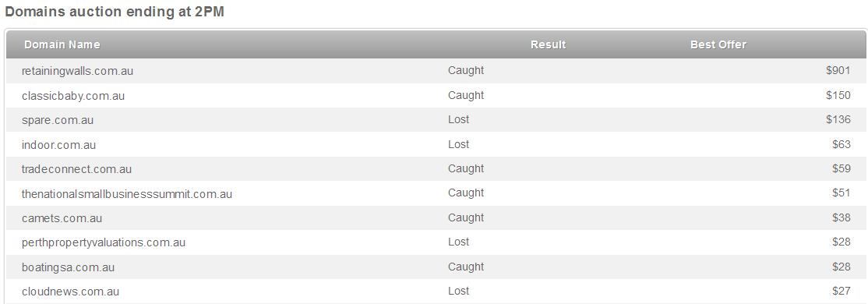Click Lost result for indoor.com.au
Viewport: 868px width, 304px height.
tap(458, 144)
